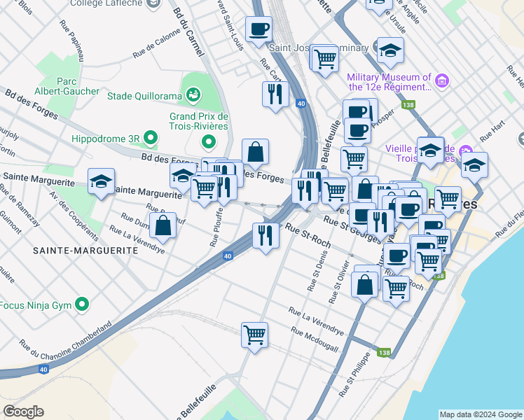Click the Av. des Coopérants label
The width and height of the screenshot is (524, 420).
coord(74,216)
